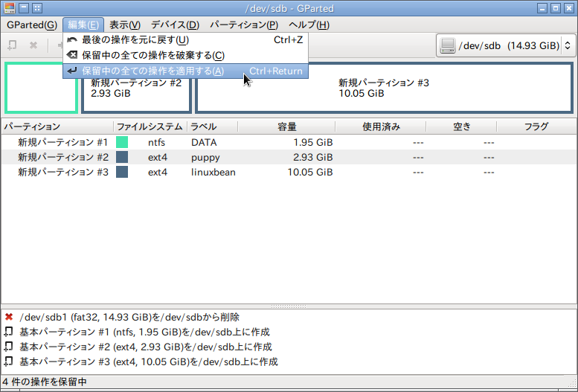
Task: Maximize the GParted window
Action: tap(556, 8)
